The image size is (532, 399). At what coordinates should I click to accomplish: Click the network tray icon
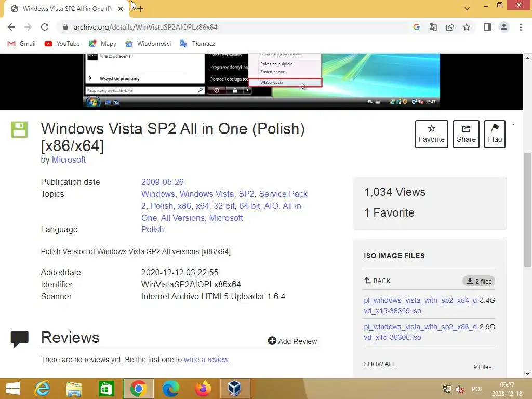click(447, 389)
